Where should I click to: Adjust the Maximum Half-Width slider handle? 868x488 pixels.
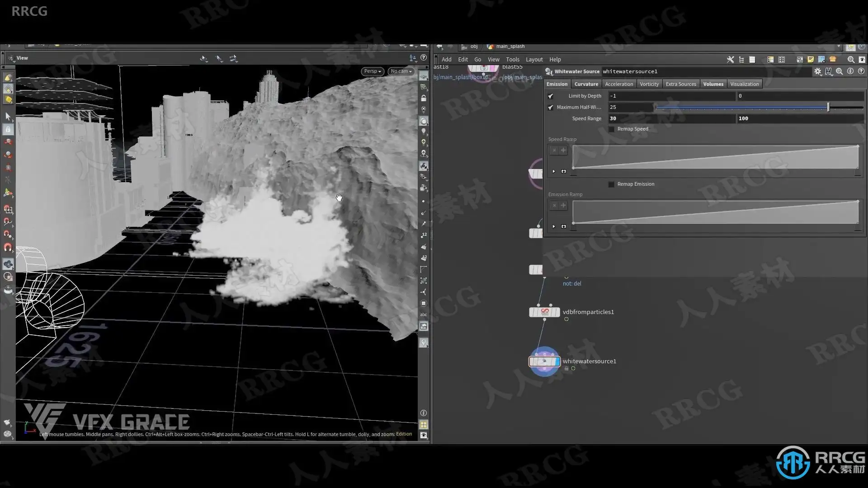(x=828, y=107)
